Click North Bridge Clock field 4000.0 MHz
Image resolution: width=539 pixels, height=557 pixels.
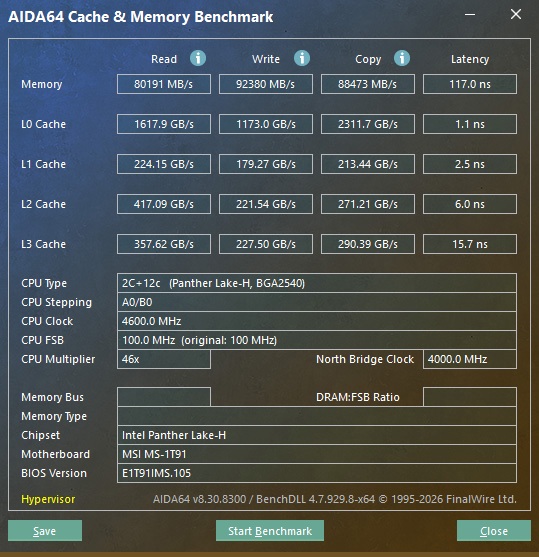pyautogui.click(x=470, y=359)
